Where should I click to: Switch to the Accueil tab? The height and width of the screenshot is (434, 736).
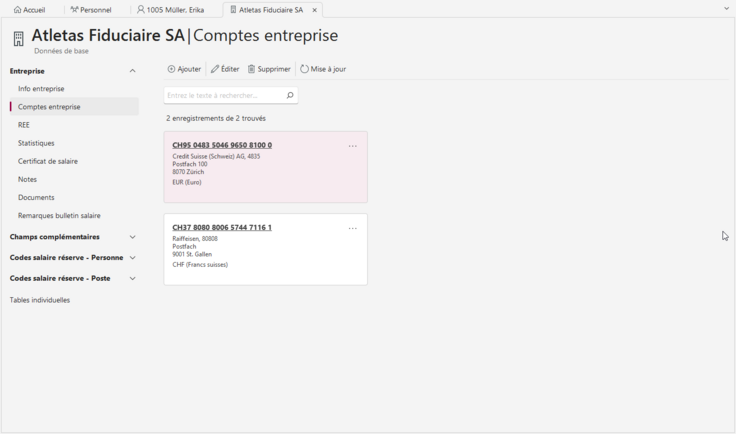pyautogui.click(x=30, y=10)
